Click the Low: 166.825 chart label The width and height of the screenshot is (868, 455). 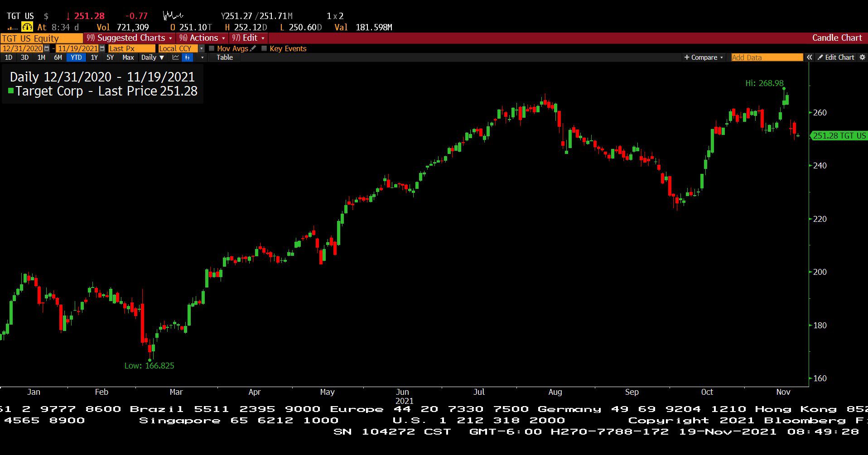pos(149,366)
